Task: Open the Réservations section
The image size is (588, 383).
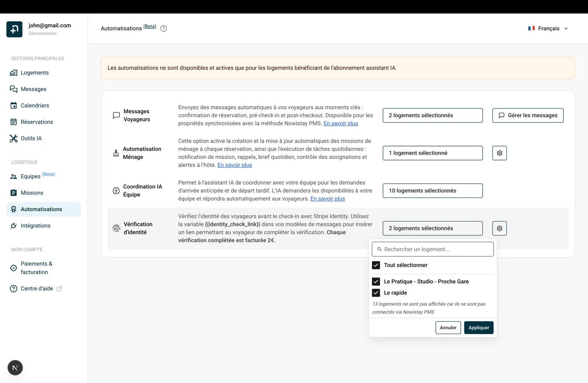Action: [44, 122]
